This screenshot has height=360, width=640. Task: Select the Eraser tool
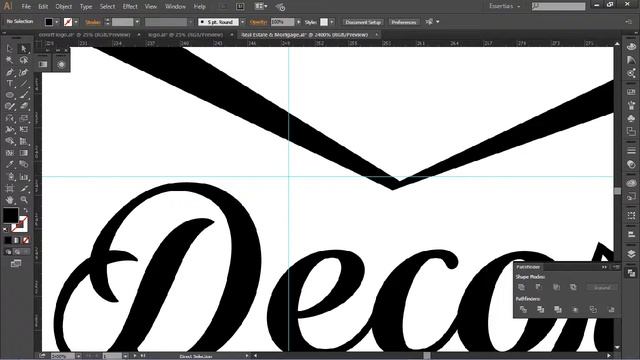click(24, 107)
